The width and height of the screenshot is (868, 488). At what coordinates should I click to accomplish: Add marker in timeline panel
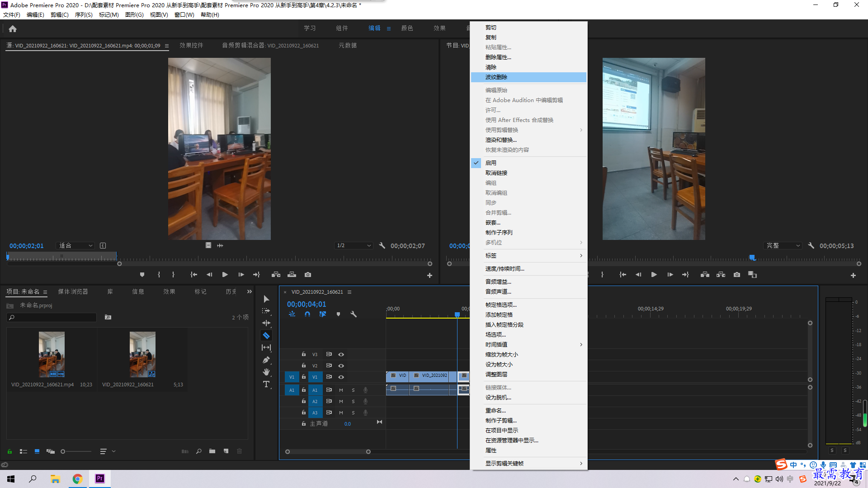(x=338, y=314)
